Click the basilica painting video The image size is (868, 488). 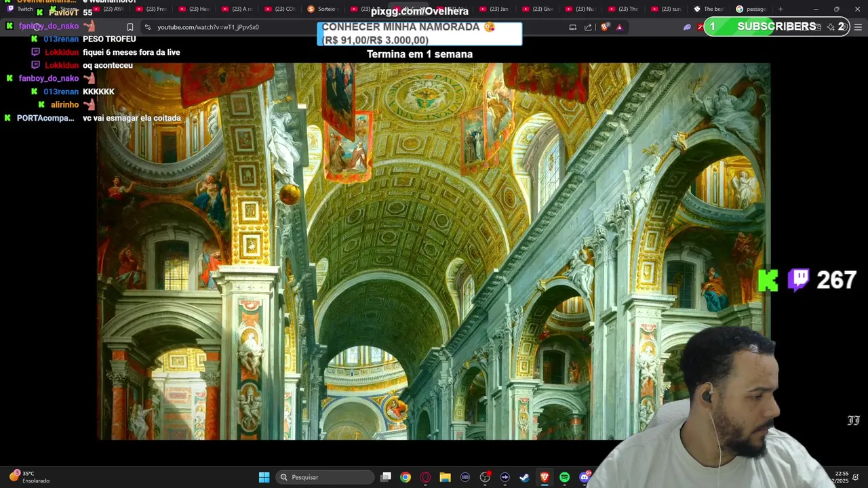point(433,251)
